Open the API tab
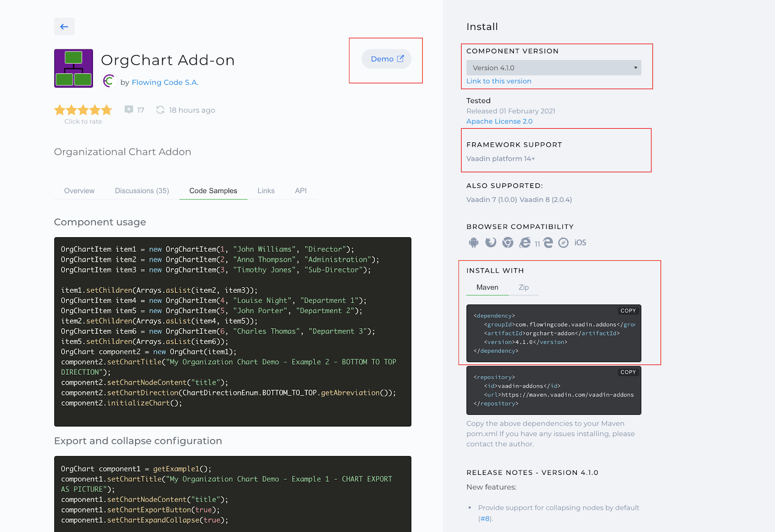 pyautogui.click(x=301, y=191)
